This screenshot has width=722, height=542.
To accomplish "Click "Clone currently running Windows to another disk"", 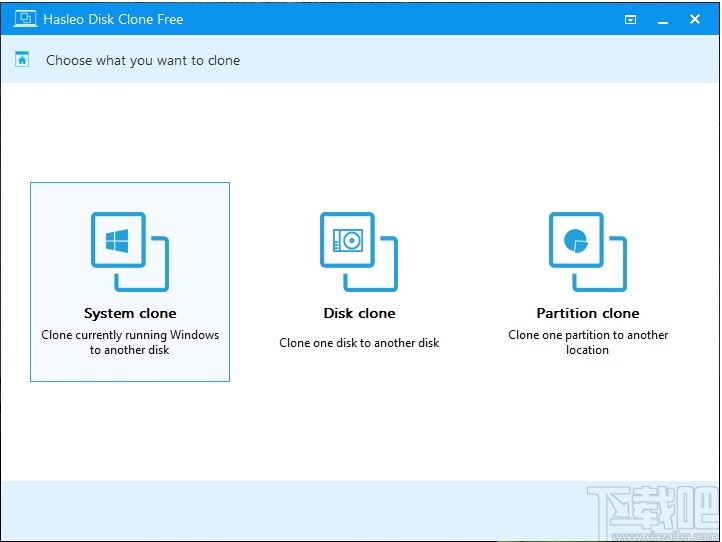I will click(x=130, y=342).
